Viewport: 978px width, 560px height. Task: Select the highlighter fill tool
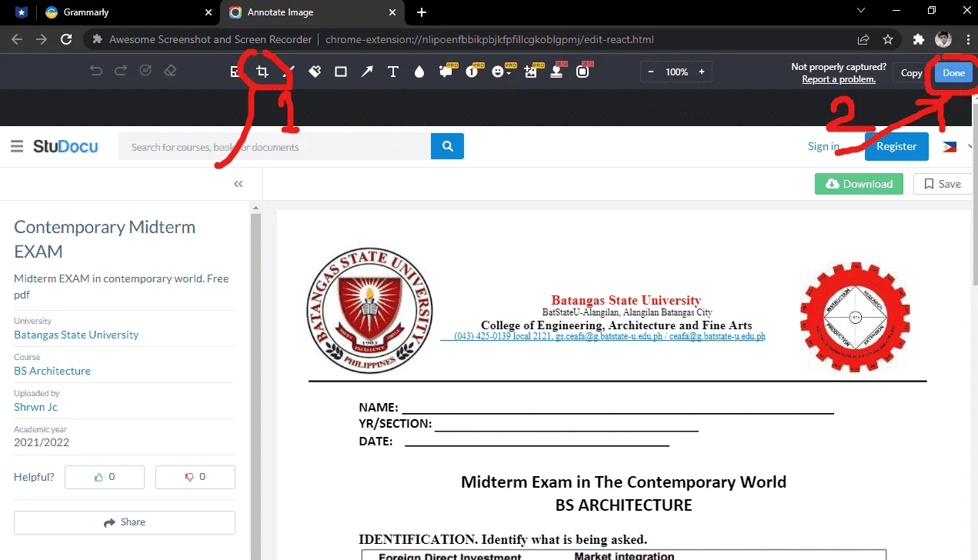coord(315,72)
